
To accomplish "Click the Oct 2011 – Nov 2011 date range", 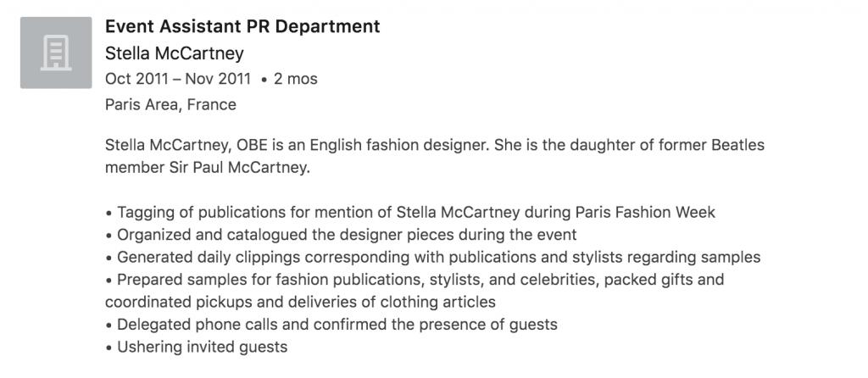I will tap(178, 79).
